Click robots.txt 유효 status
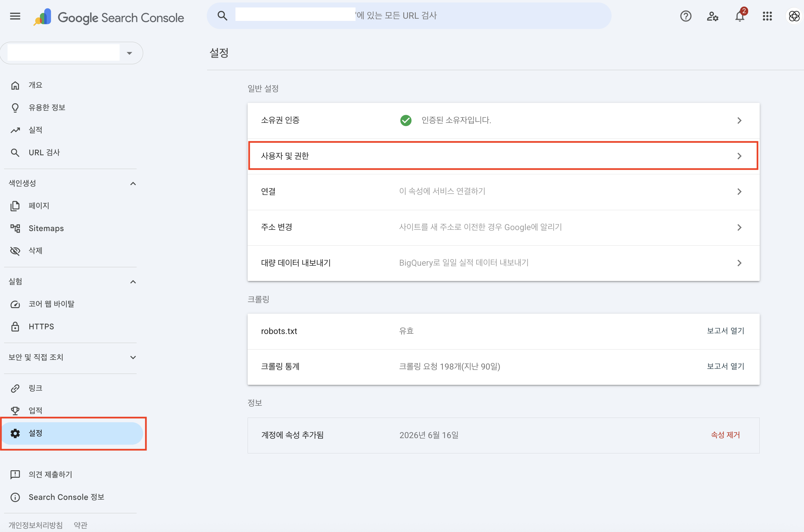This screenshot has height=532, width=804. [x=406, y=331]
